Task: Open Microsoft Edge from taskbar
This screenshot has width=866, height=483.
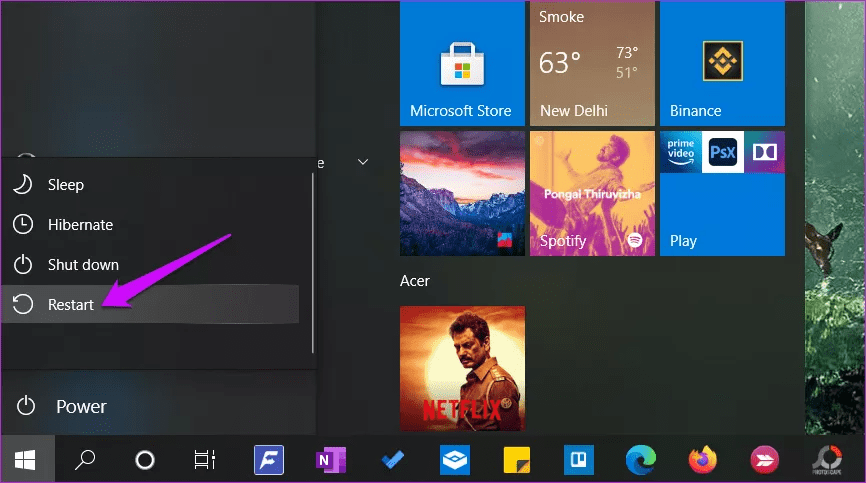Action: click(641, 459)
